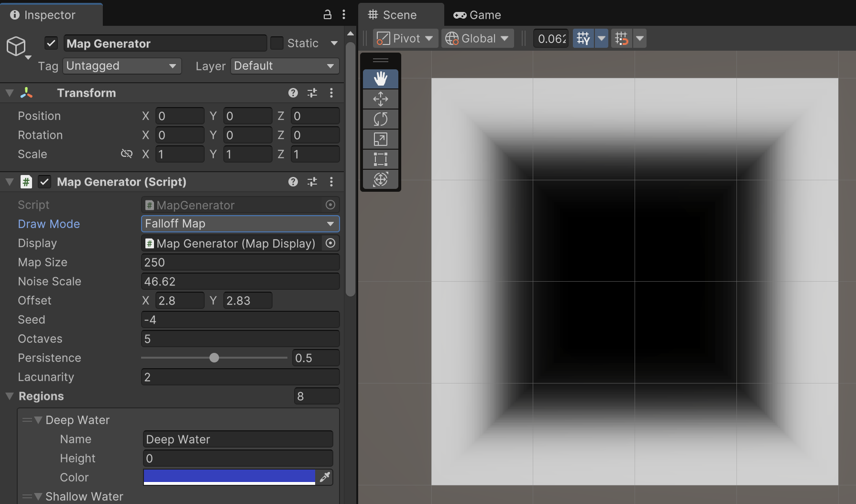The height and width of the screenshot is (504, 856).
Task: Click the Pivot toggle button
Action: pyautogui.click(x=405, y=38)
